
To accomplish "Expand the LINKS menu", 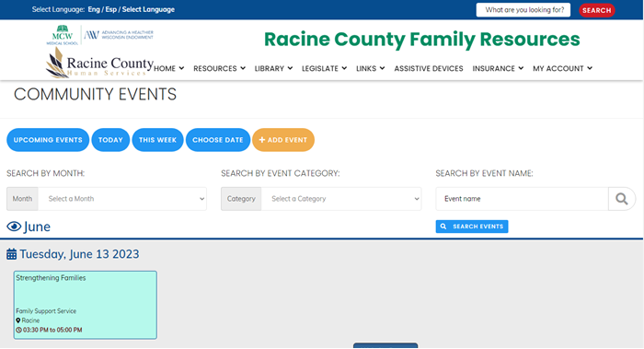I will point(371,68).
